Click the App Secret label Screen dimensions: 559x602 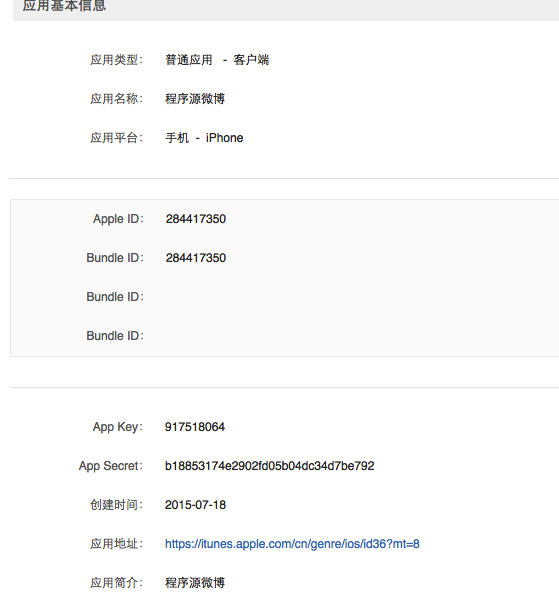click(111, 466)
